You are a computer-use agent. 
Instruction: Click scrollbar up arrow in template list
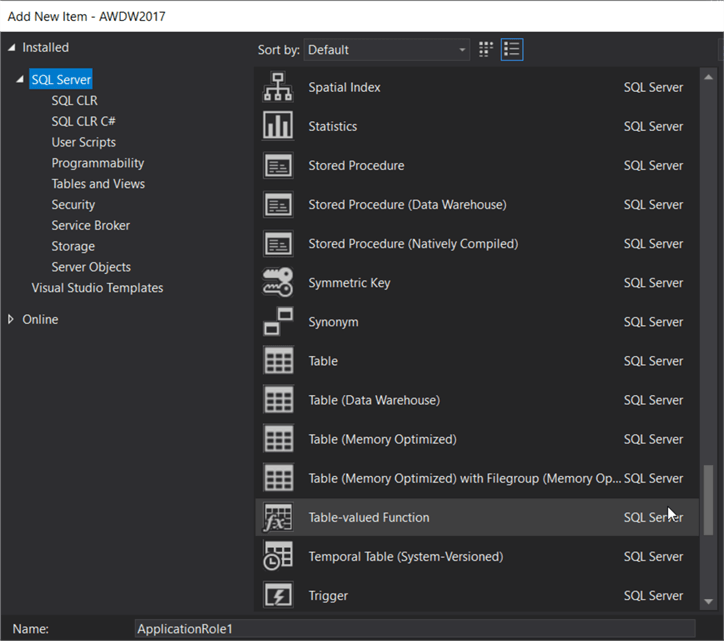click(x=708, y=77)
